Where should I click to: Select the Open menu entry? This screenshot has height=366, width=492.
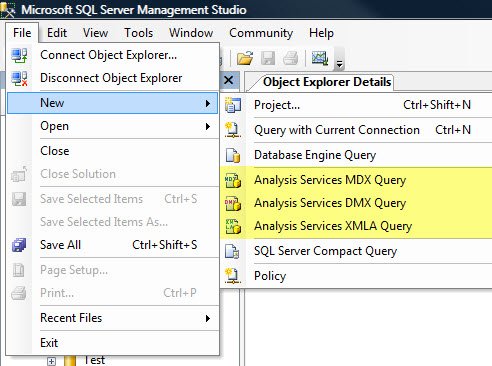pyautogui.click(x=112, y=126)
